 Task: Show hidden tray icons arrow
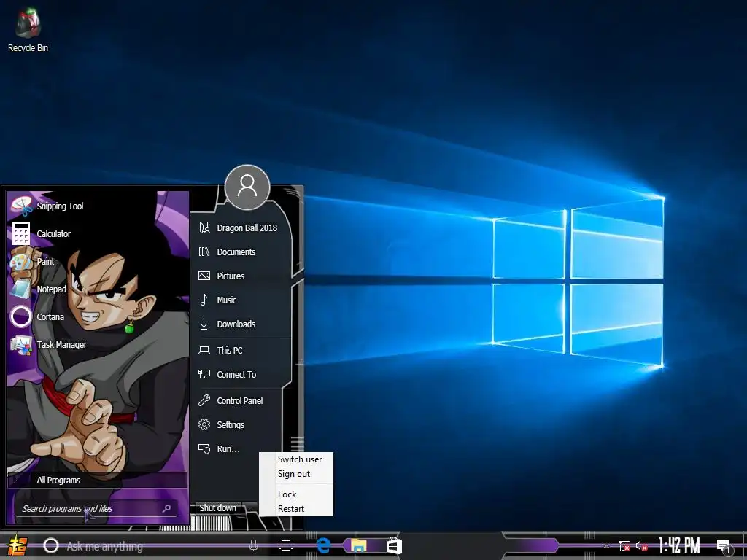click(x=606, y=545)
